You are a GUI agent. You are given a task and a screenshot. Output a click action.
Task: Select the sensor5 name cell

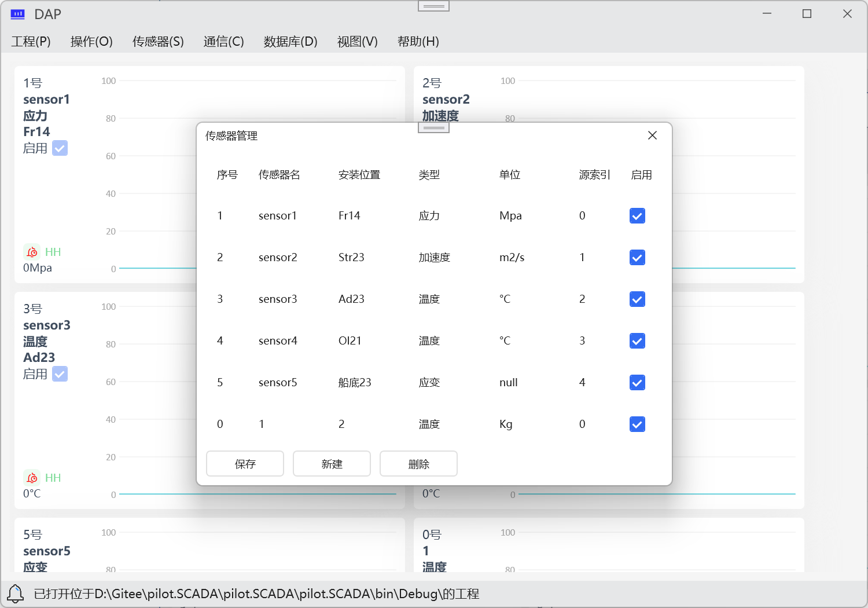[x=278, y=383]
